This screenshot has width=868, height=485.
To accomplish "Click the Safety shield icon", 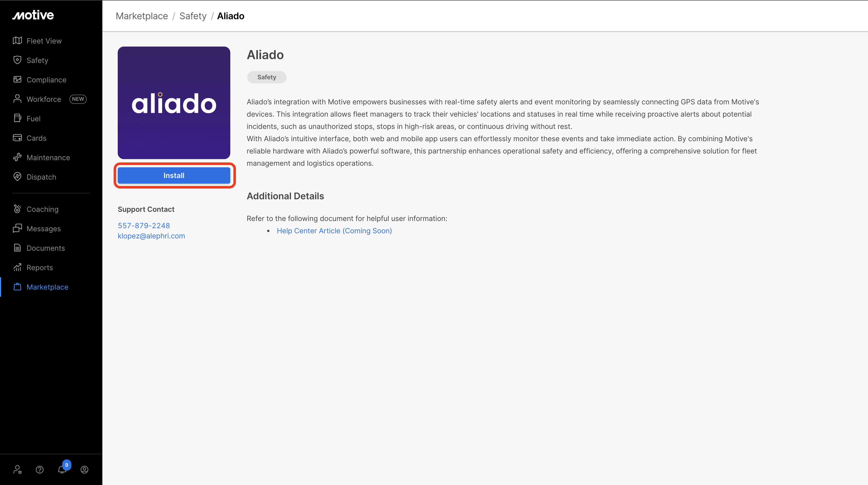I will click(x=17, y=60).
